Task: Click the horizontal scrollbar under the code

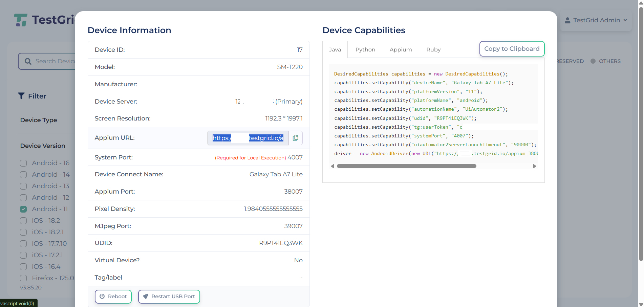Action: tap(406, 166)
